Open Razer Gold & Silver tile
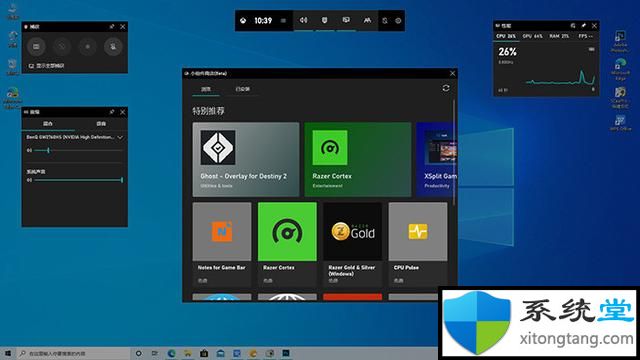The height and width of the screenshot is (360, 640). [x=352, y=244]
